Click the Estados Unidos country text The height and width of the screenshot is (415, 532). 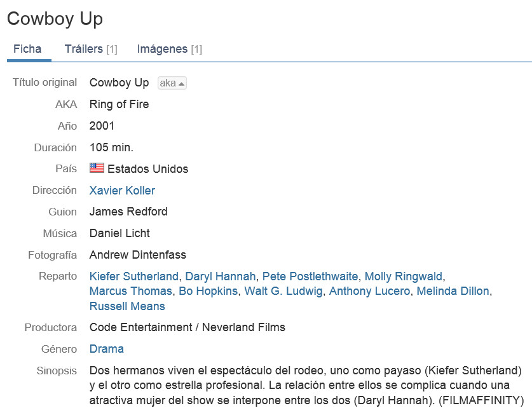coord(147,169)
